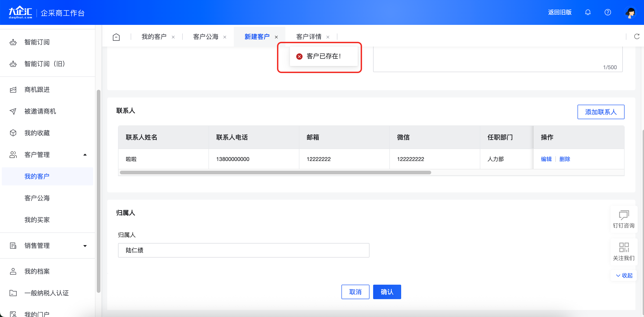
Task: Switch to the 客户公海 tab
Action: [206, 37]
